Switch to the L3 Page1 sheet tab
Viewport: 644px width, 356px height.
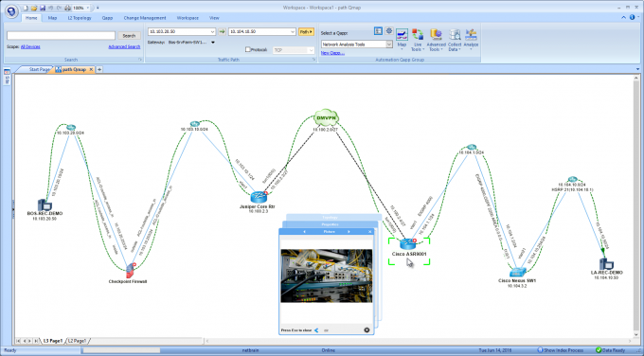pos(53,341)
